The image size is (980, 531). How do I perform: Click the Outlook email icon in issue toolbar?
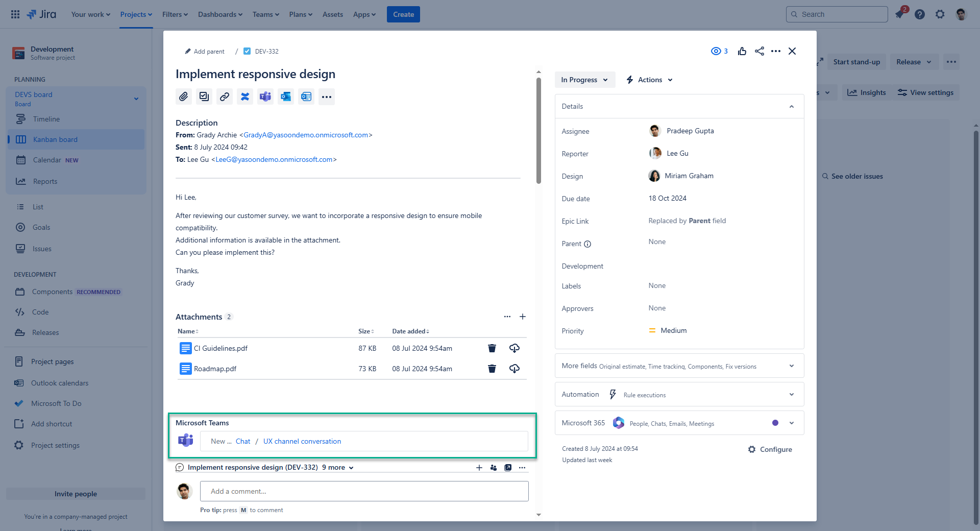(286, 96)
